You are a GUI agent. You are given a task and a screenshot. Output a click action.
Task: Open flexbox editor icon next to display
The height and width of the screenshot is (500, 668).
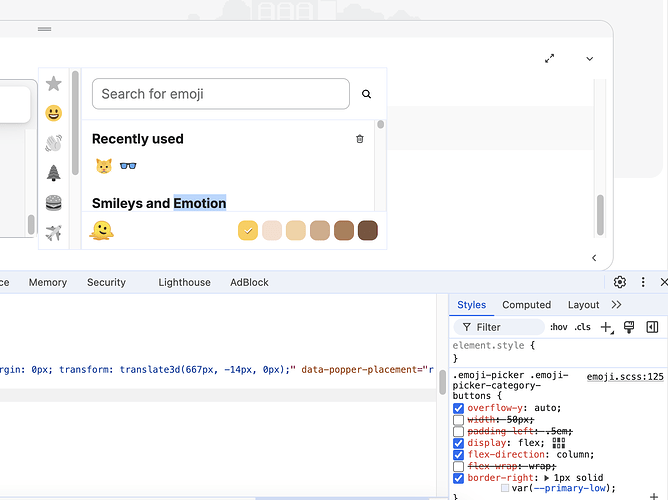pyautogui.click(x=559, y=443)
